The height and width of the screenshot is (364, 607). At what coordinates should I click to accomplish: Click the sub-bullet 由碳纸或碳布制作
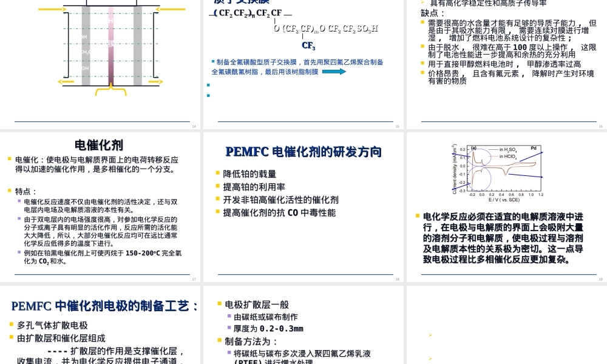coord(266,317)
